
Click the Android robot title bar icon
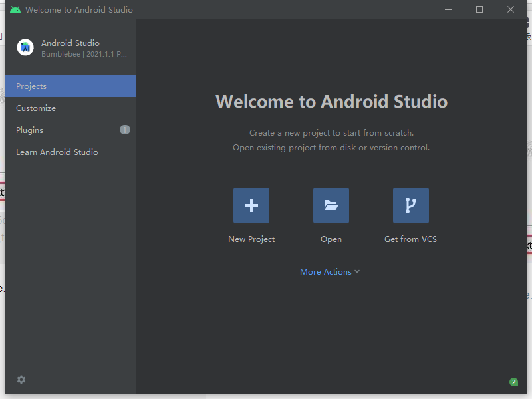point(15,9)
